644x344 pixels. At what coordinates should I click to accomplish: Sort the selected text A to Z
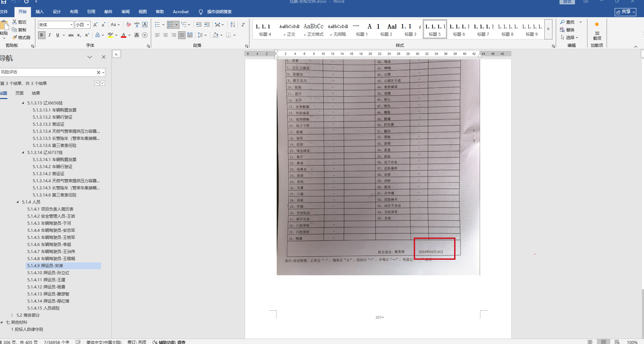coord(233,25)
